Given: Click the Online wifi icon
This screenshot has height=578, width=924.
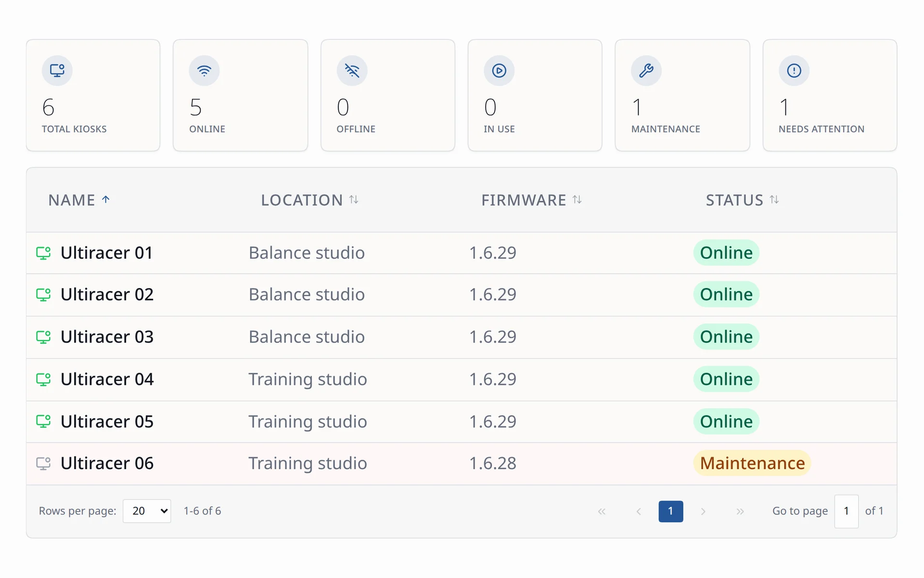Looking at the screenshot, I should [205, 71].
